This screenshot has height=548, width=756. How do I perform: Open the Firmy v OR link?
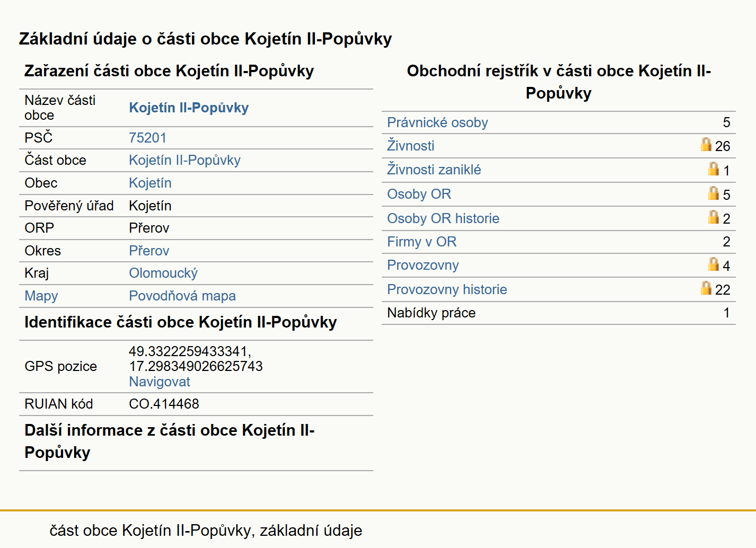[422, 242]
